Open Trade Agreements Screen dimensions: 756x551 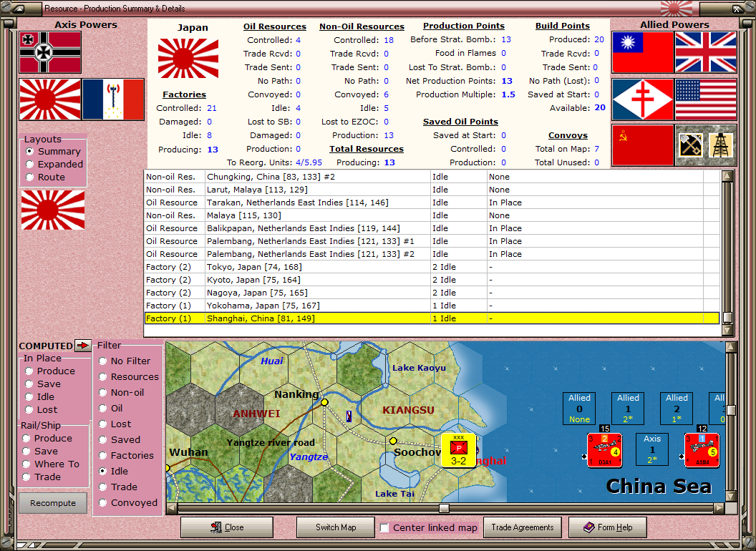(522, 527)
